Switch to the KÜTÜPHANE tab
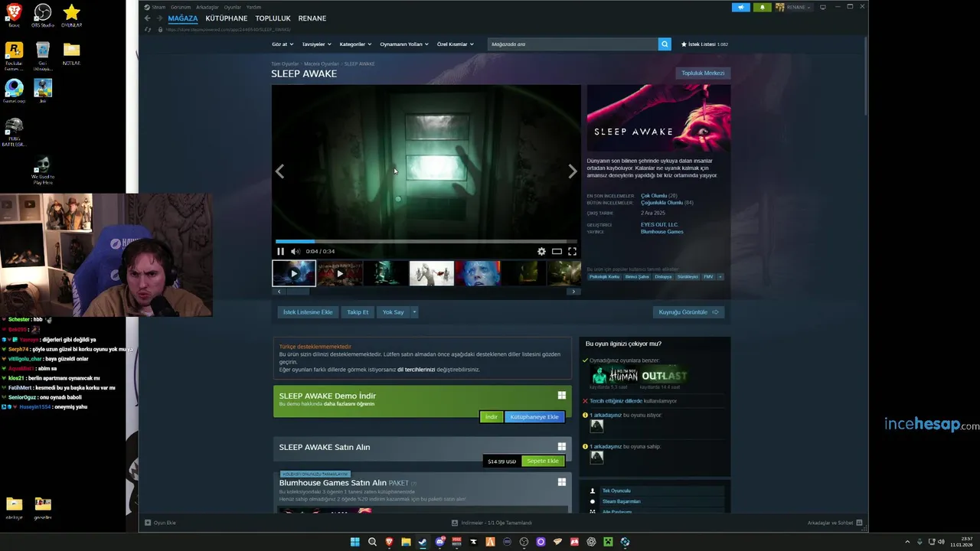980x551 pixels. [x=227, y=18]
